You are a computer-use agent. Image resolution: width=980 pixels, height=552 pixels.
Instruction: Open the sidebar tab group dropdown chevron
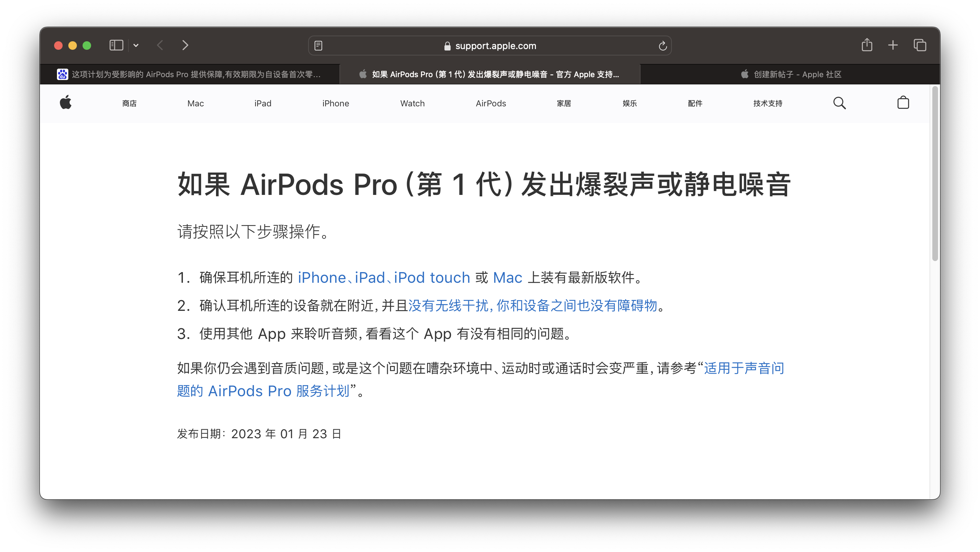[x=136, y=46]
